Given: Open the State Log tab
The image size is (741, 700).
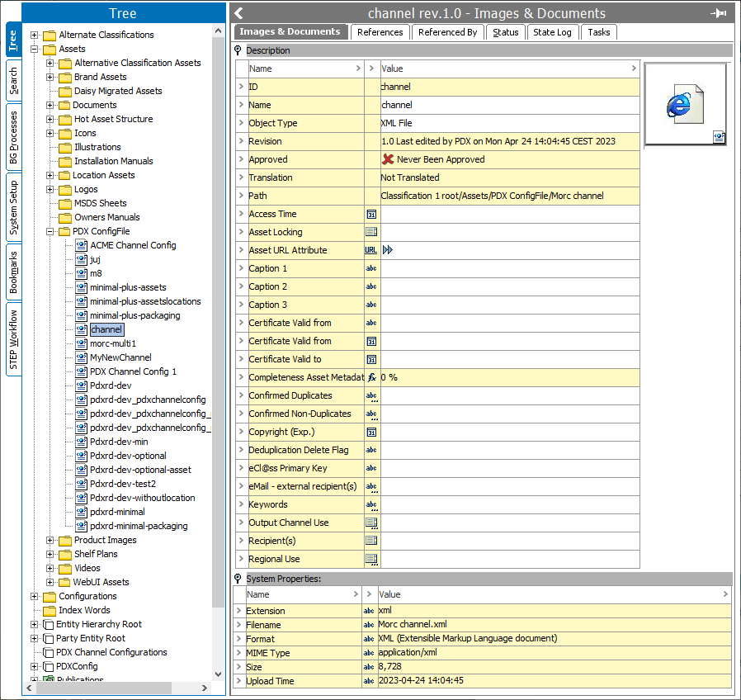Looking at the screenshot, I should pyautogui.click(x=552, y=32).
